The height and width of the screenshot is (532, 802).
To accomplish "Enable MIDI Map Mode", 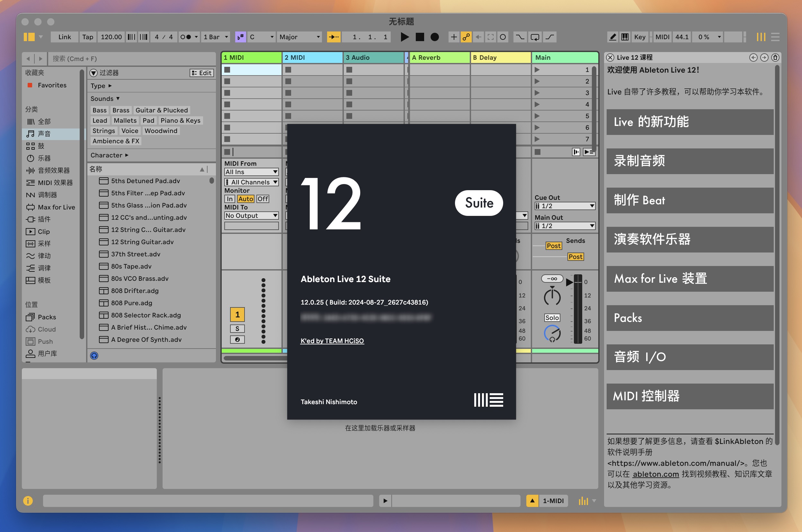I will (x=662, y=37).
